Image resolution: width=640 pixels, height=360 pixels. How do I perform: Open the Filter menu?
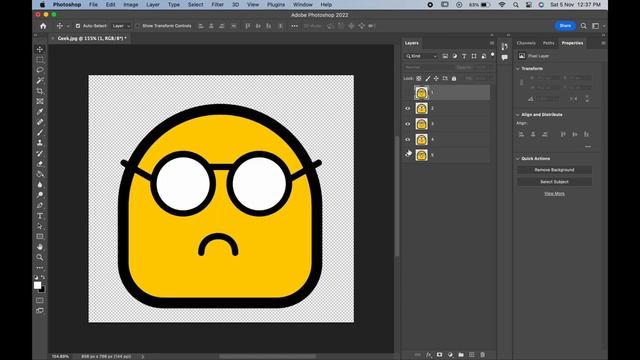[217, 4]
